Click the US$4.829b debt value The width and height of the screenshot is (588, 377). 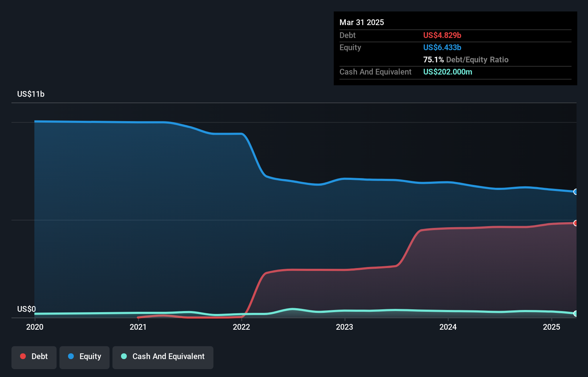tap(442, 35)
